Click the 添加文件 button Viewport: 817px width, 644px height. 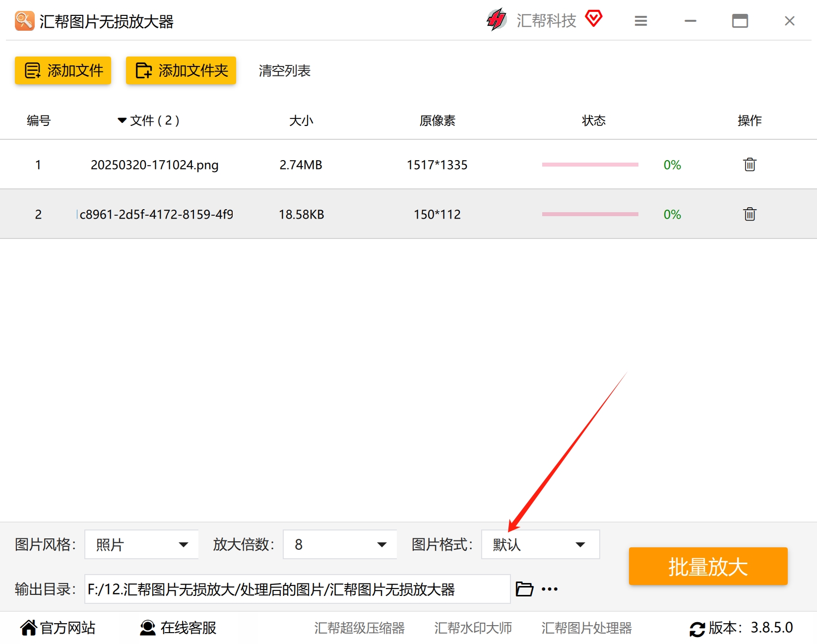[x=63, y=70]
